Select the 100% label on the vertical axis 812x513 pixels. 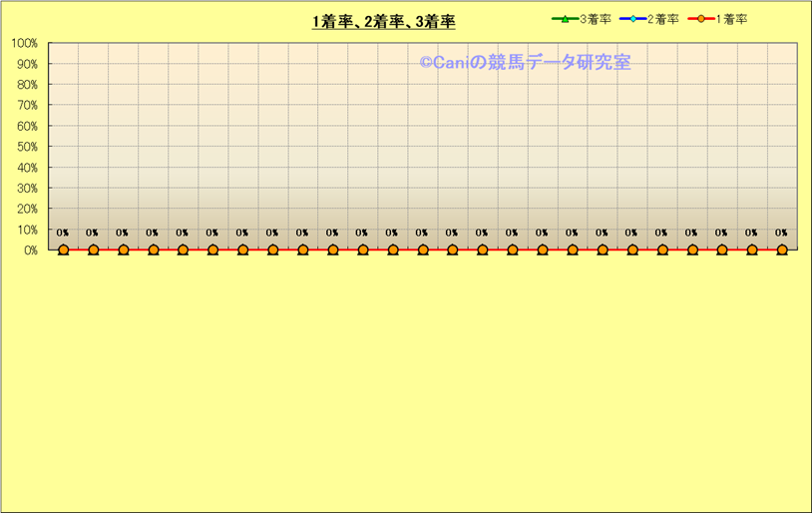pos(24,43)
